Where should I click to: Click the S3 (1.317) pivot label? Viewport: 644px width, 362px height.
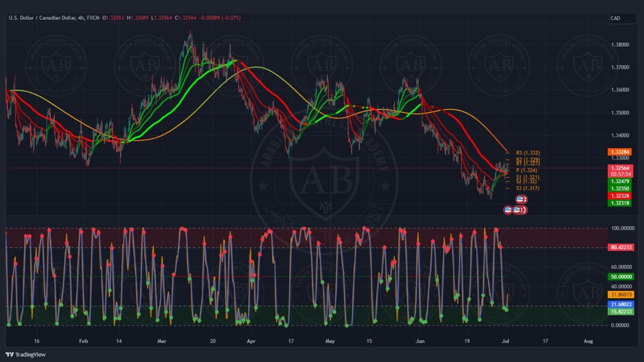[x=528, y=188]
